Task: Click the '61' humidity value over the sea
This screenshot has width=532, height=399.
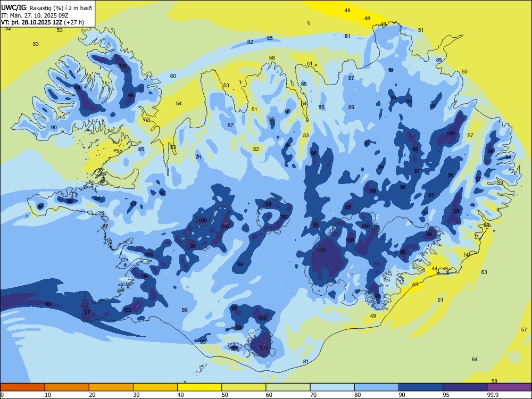Action: coord(440,300)
